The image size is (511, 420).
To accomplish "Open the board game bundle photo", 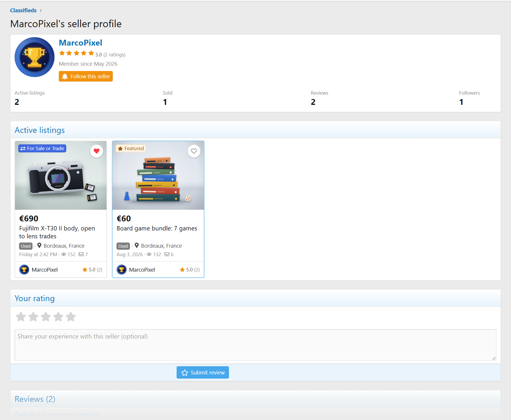I will (158, 175).
